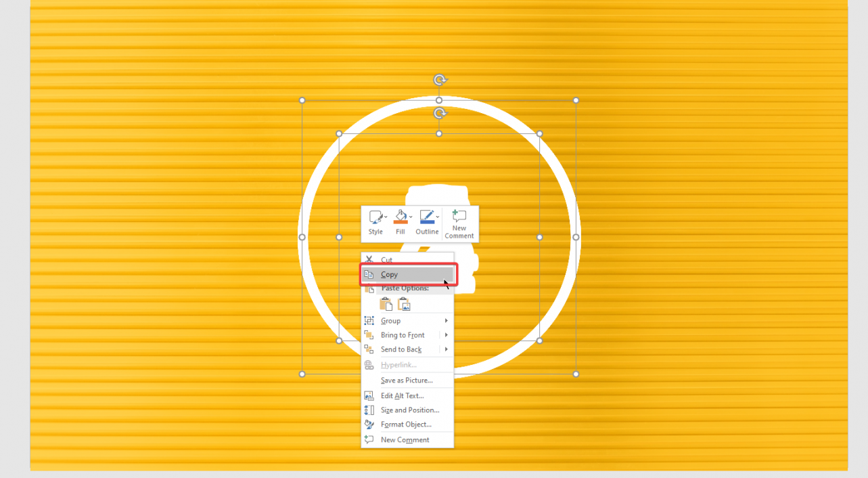Click the bottom-right corner handle of outer selection
Image resolution: width=868 pixels, height=478 pixels.
coord(576,374)
